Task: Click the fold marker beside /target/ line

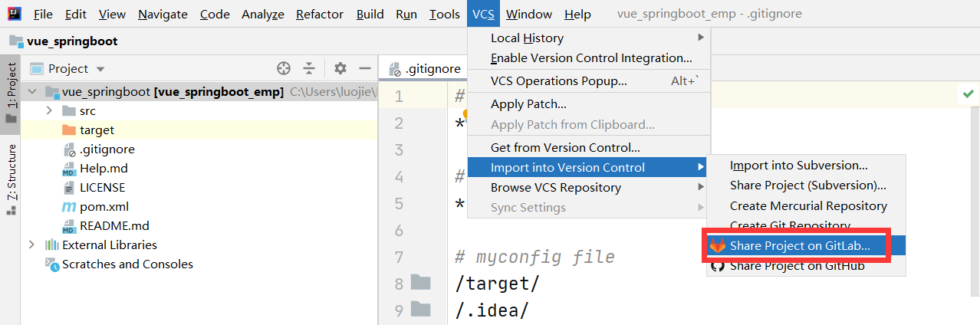Action: [x=420, y=284]
